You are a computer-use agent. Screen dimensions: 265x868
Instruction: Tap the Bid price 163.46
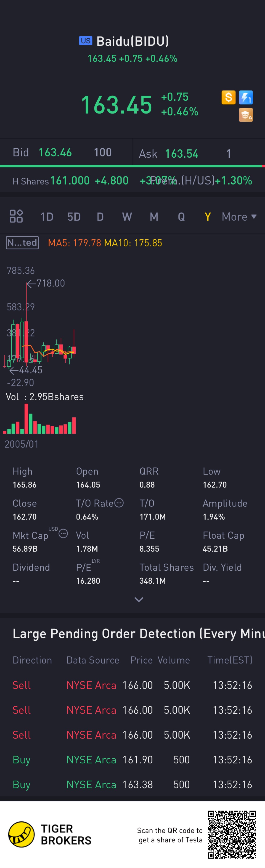point(55,152)
